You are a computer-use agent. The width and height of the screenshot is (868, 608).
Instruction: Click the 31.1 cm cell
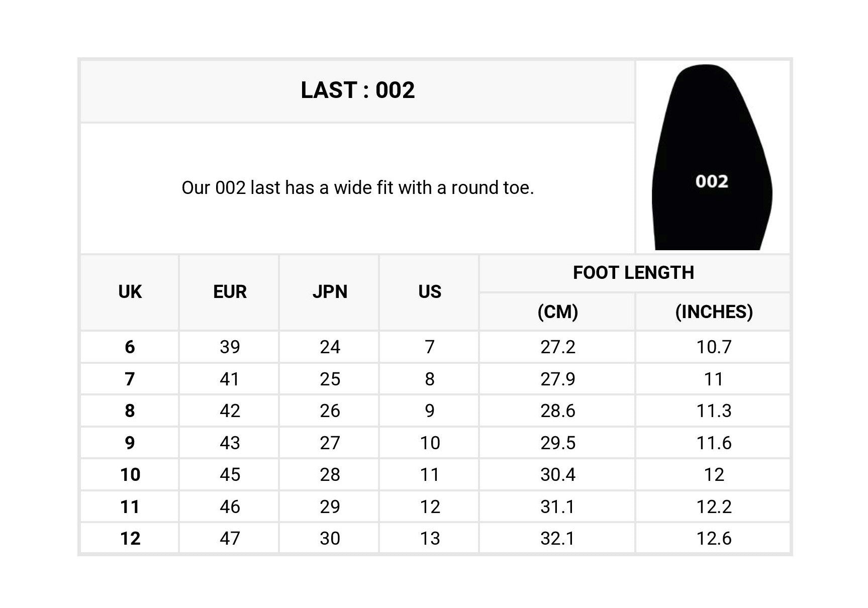coord(557,507)
